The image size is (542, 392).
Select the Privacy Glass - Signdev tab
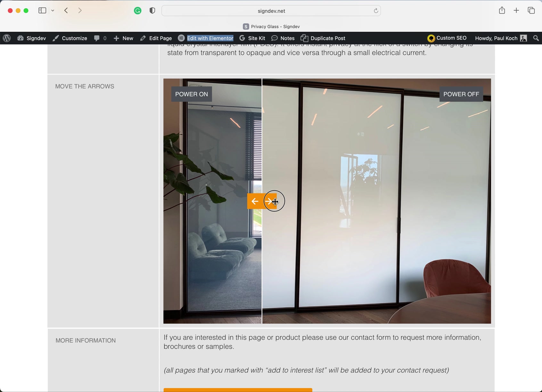pos(271,27)
